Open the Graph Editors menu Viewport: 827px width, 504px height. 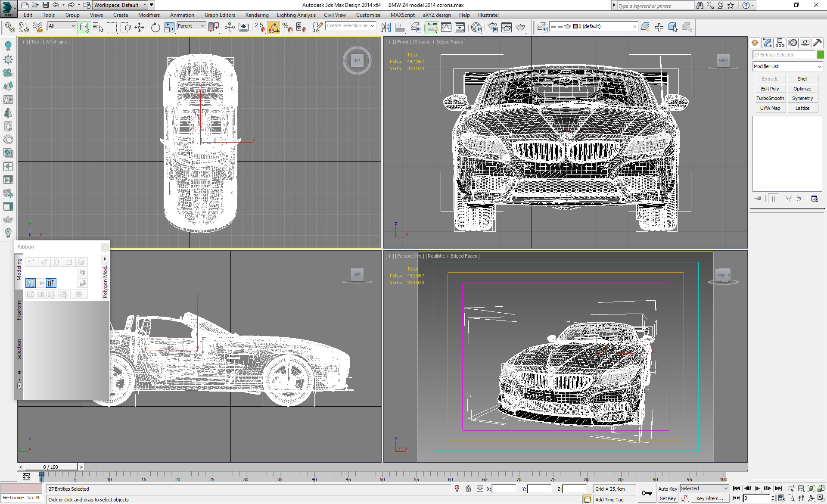point(220,15)
